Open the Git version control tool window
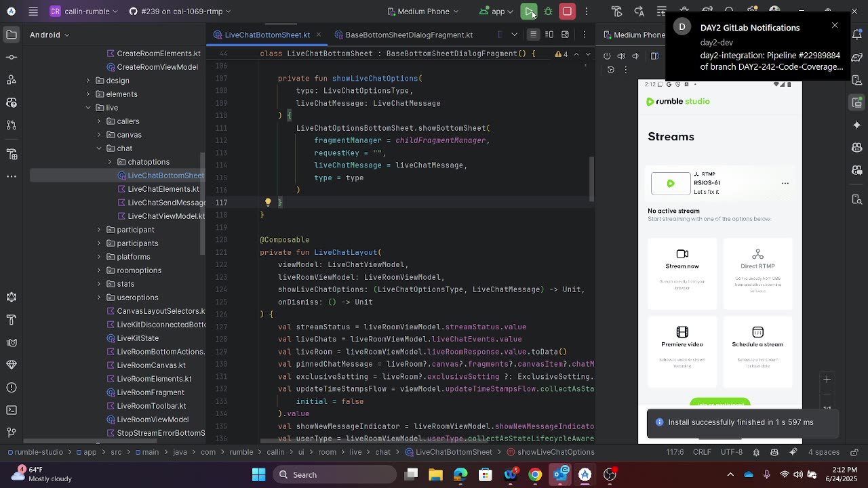The image size is (868, 488). (x=12, y=433)
